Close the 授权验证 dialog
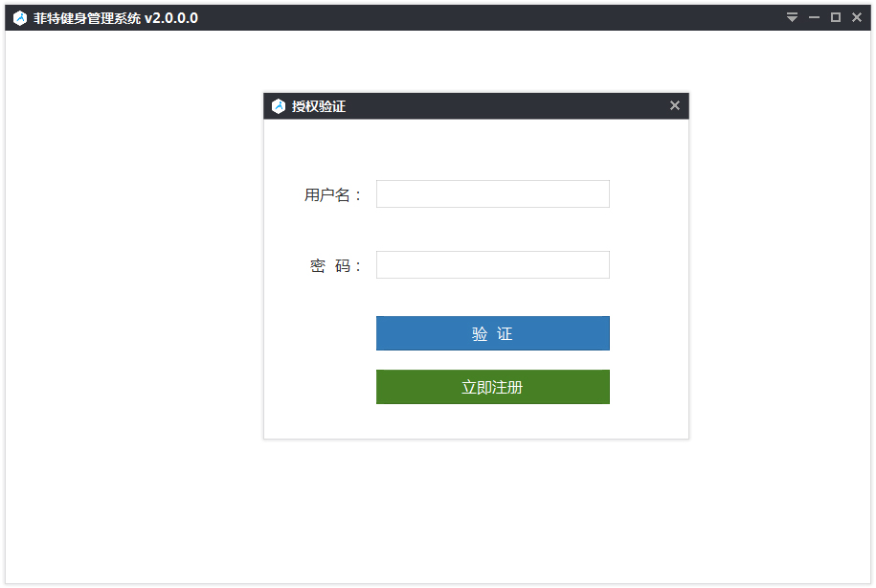This screenshot has width=876, height=588. (x=675, y=105)
